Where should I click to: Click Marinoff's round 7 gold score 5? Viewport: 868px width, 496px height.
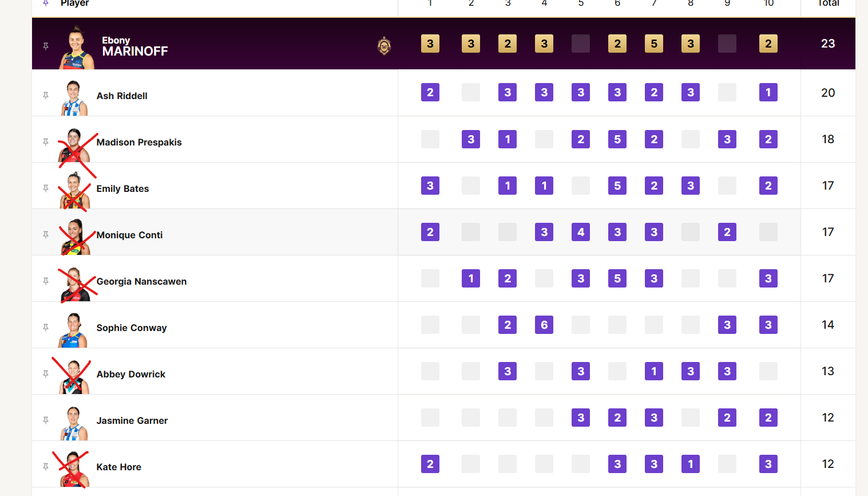pyautogui.click(x=654, y=44)
